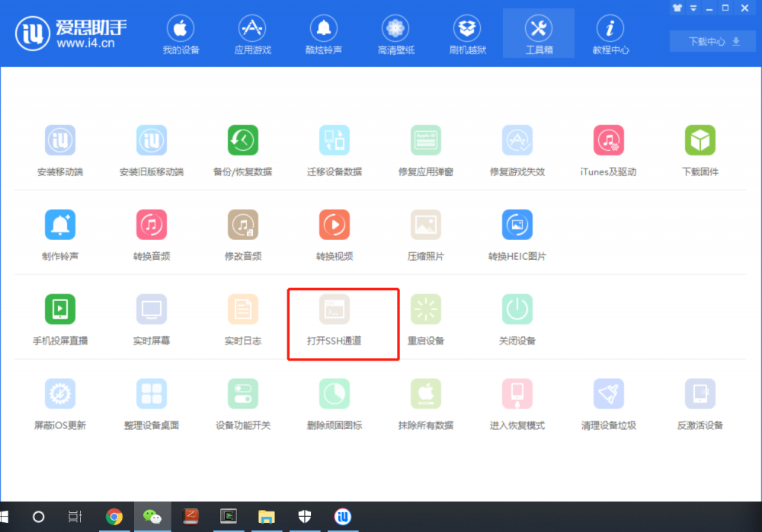Click the 下载中心 download button

pos(714,41)
